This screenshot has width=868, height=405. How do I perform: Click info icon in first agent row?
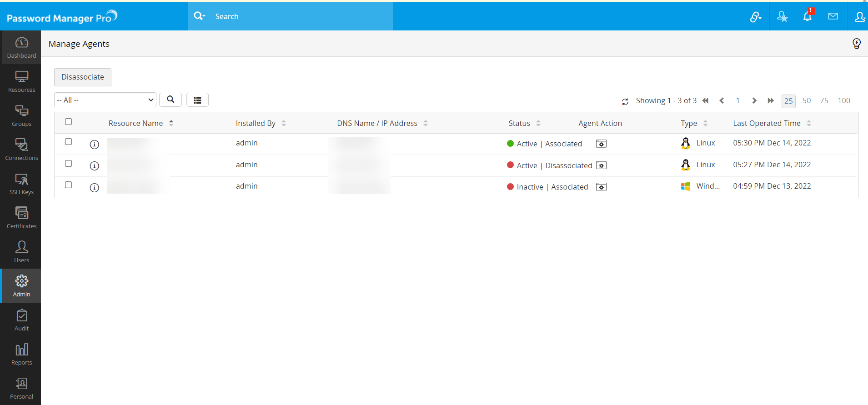pyautogui.click(x=95, y=145)
